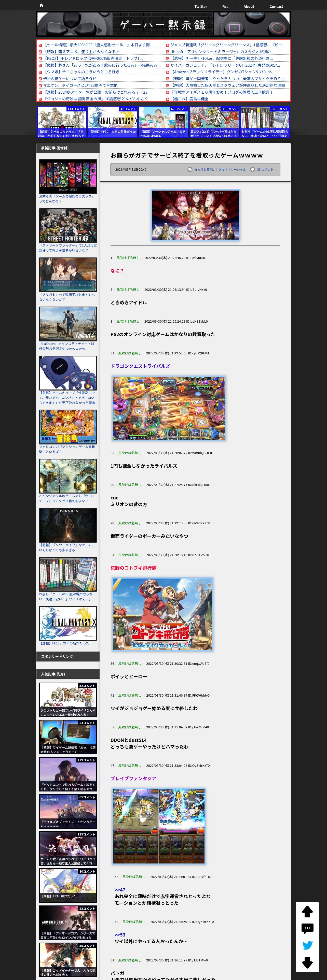
Task: Click RSS icon beside 【セール情報】最大80%OFF headline
Action: pyautogui.click(x=40, y=45)
